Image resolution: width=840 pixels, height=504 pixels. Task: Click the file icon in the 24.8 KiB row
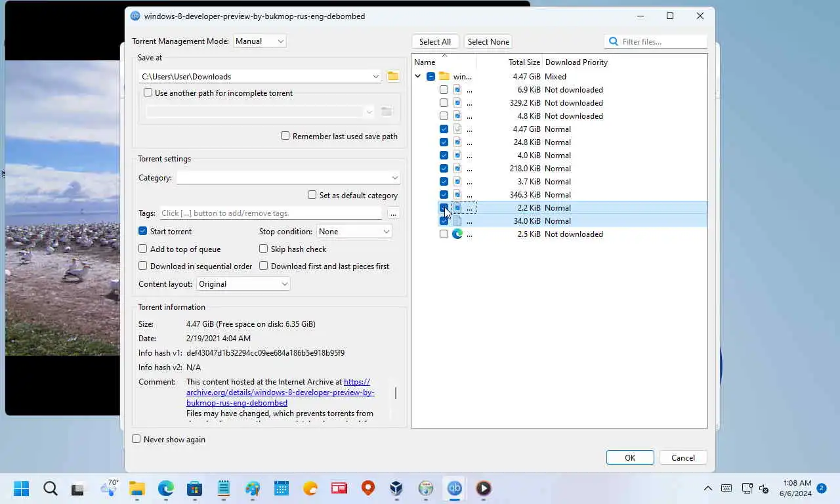[x=457, y=142]
